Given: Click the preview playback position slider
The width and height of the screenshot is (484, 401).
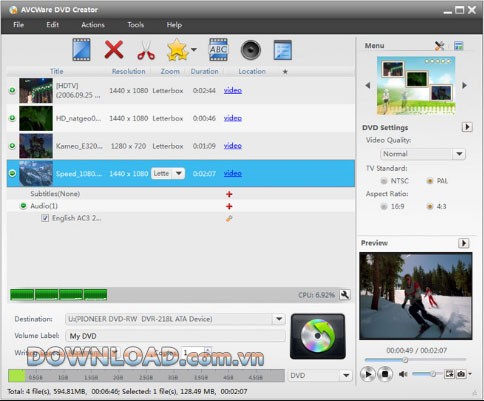Looking at the screenshot, I should click(x=415, y=360).
